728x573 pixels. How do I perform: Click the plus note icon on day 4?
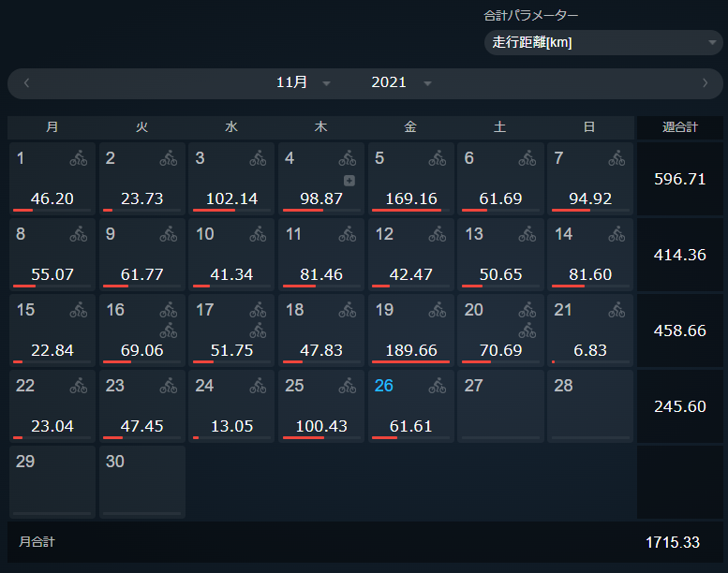coord(349,181)
